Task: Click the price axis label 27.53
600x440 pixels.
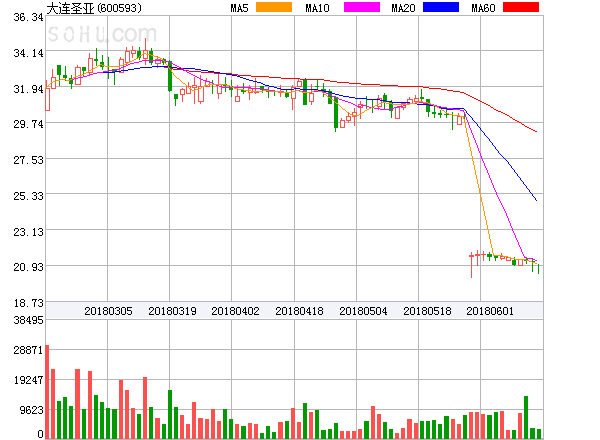Action: [28, 160]
